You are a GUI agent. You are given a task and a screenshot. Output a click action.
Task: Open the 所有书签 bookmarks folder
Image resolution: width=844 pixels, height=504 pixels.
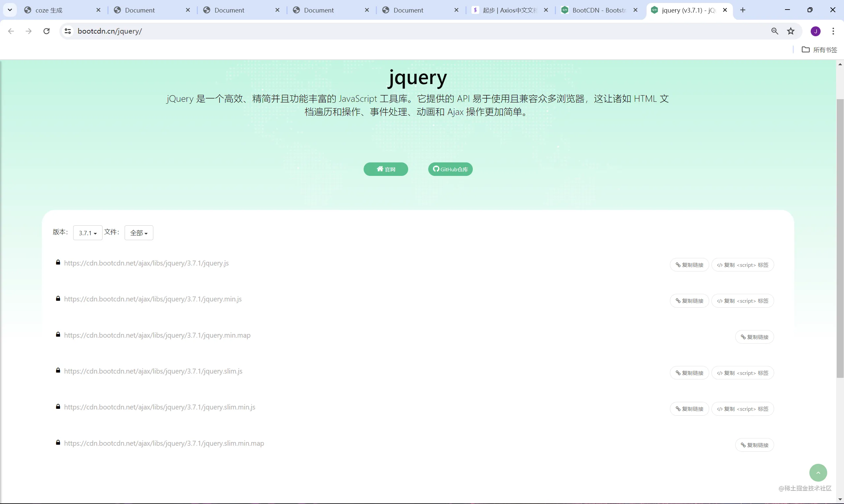[x=819, y=50]
